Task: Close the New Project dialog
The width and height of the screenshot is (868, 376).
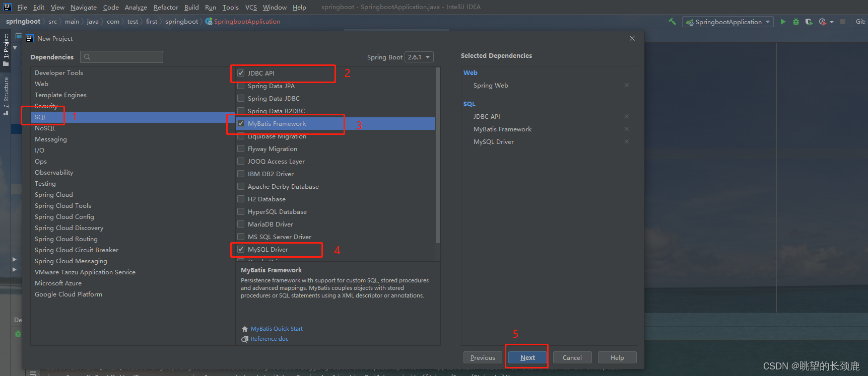Action: coord(632,38)
